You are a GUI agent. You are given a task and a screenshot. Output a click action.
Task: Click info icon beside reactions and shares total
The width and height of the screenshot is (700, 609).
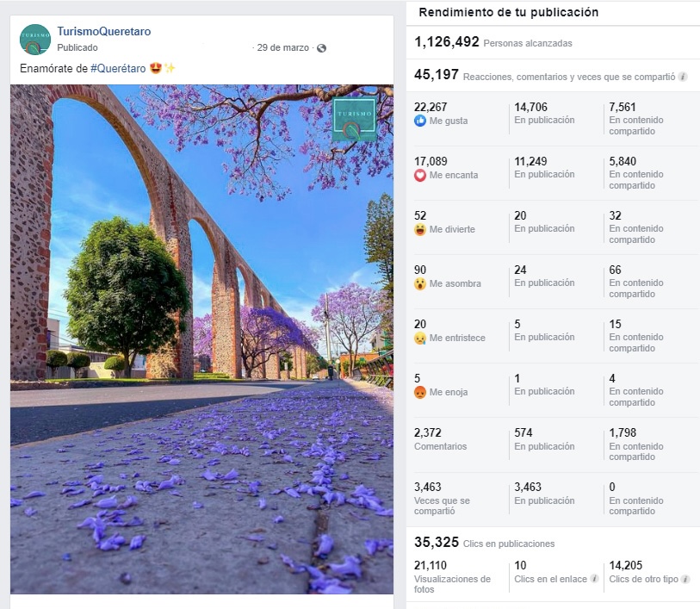pyautogui.click(x=683, y=77)
